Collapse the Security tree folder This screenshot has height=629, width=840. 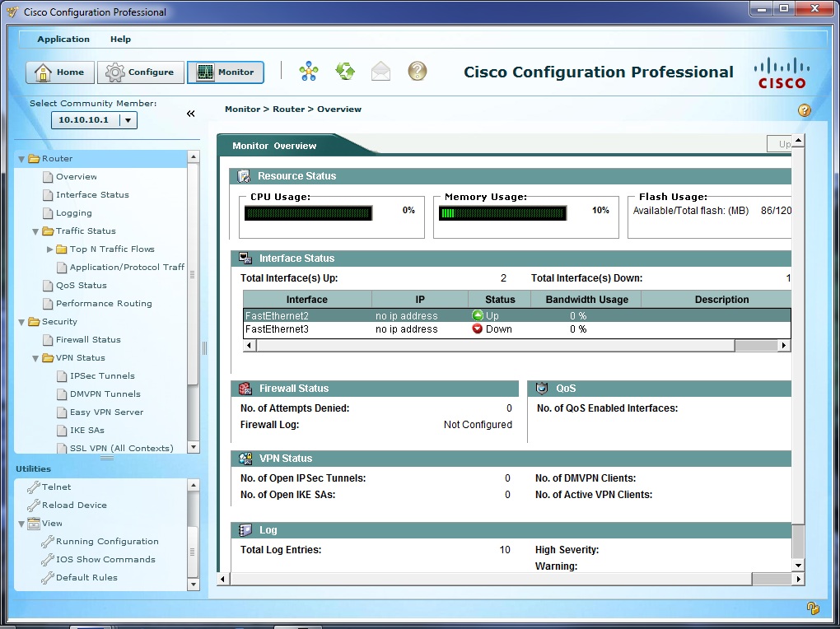[x=21, y=322]
